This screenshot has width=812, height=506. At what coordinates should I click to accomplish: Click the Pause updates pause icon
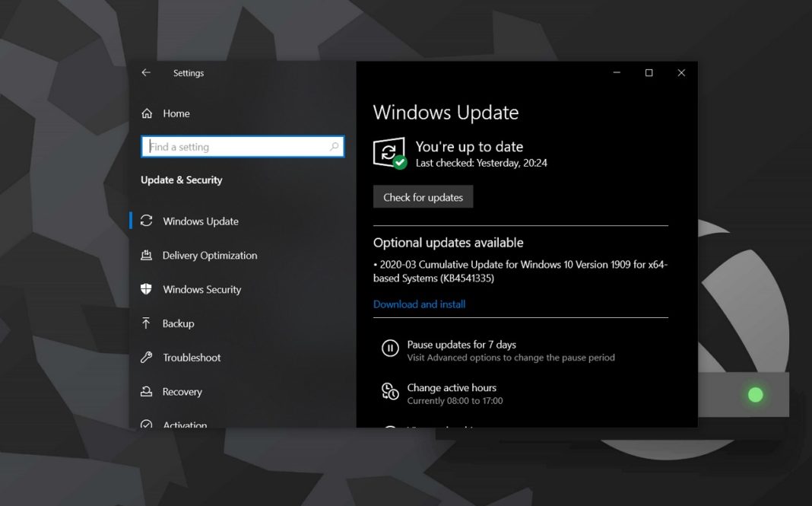[390, 348]
